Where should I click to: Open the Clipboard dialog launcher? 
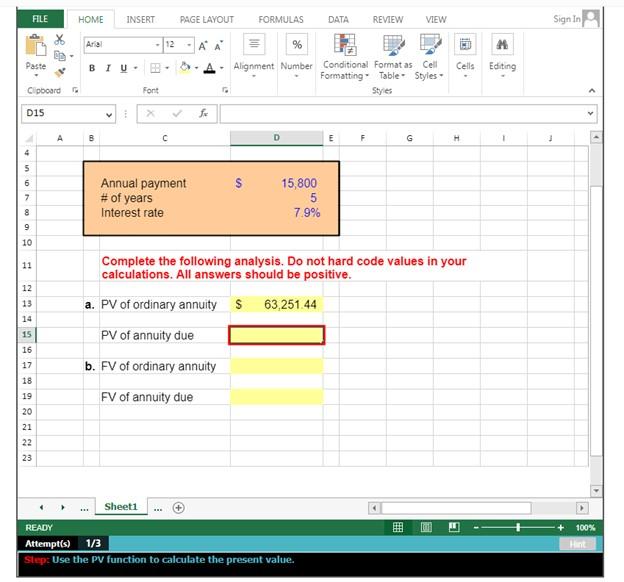75,90
